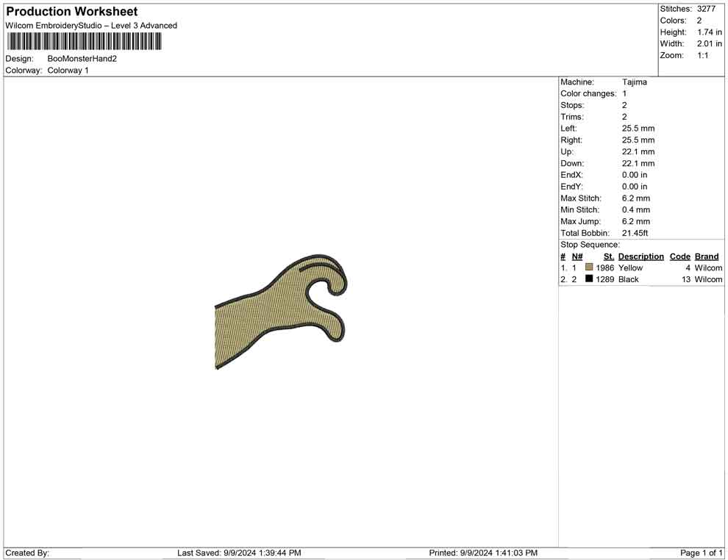This screenshot has width=728, height=560.
Task: Click the Machine value Tajima
Action: 634,82
